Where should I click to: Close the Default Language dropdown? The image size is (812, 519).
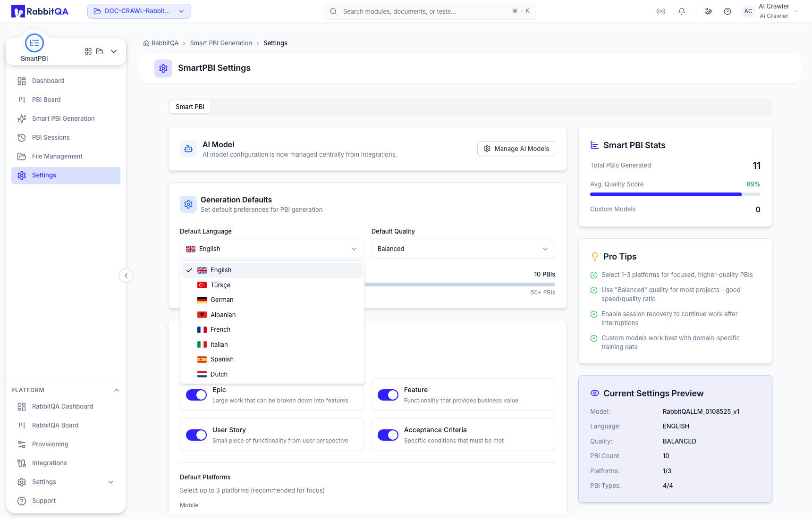tap(271, 249)
